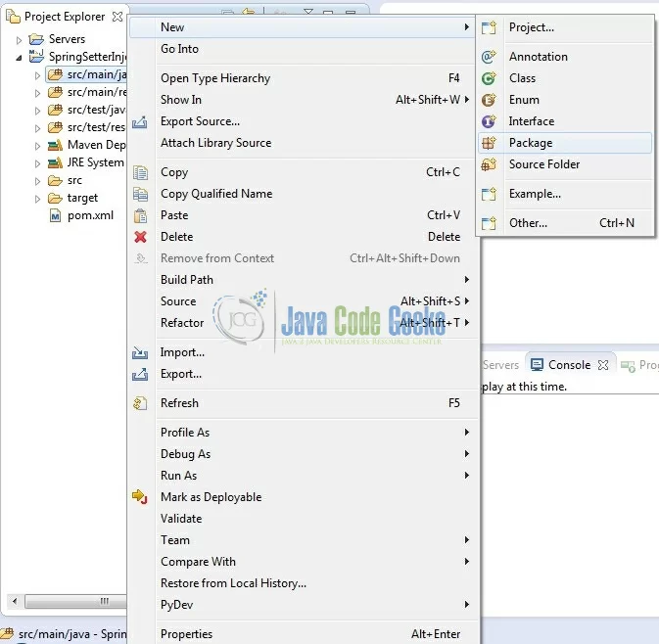Image resolution: width=659 pixels, height=644 pixels.
Task: Switch to the Servers tab
Action: (x=500, y=365)
